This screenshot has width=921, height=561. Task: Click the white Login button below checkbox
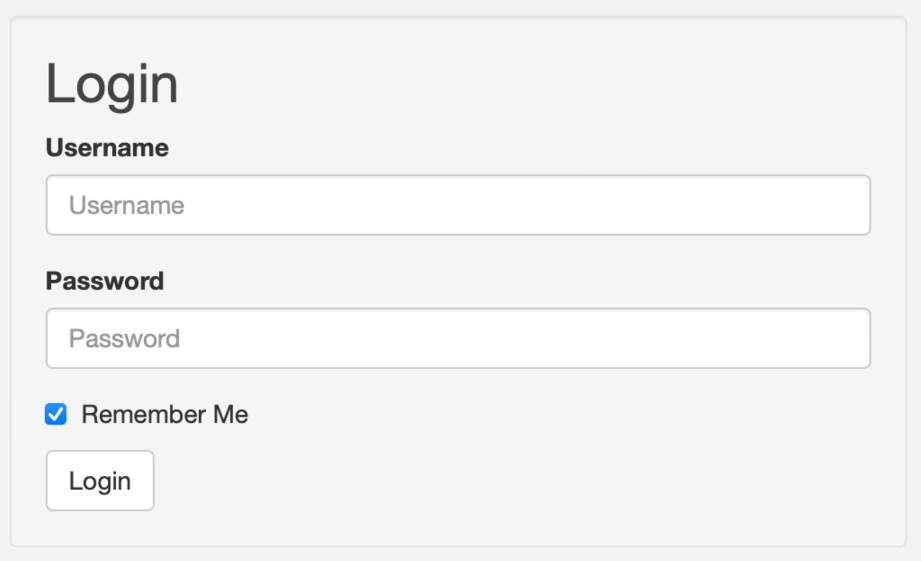pos(100,481)
